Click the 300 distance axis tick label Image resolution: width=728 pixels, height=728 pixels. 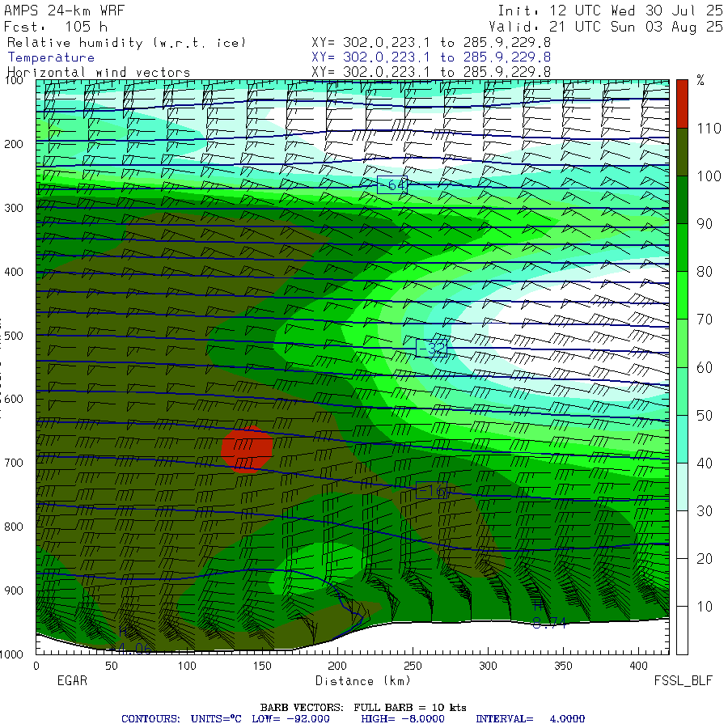pyautogui.click(x=488, y=666)
